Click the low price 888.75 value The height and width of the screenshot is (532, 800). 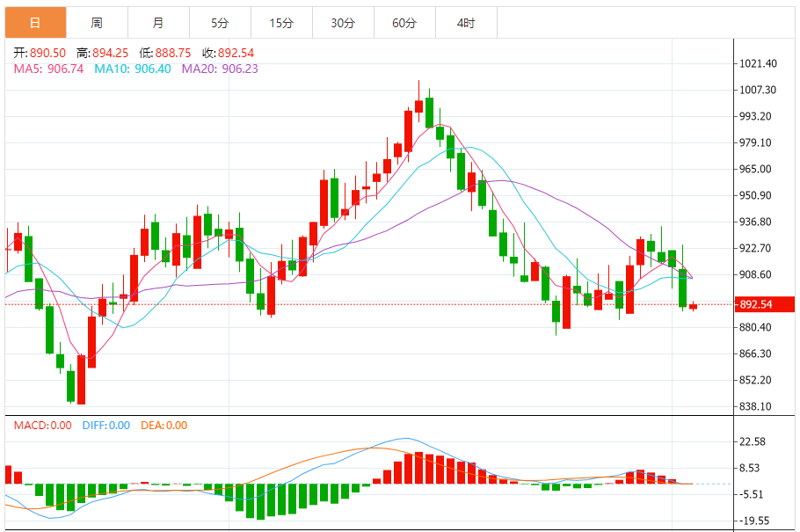tap(173, 53)
